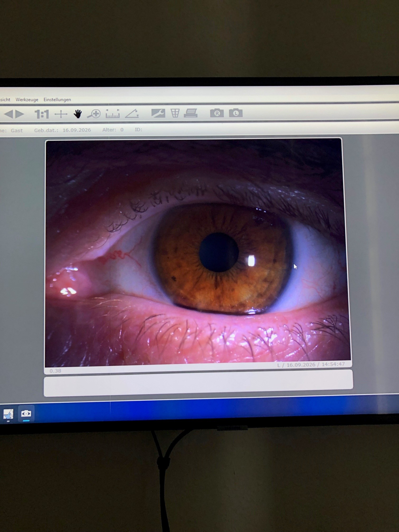Open the partially visible Ansicht menu
This screenshot has height=532, width=399.
coord(5,100)
